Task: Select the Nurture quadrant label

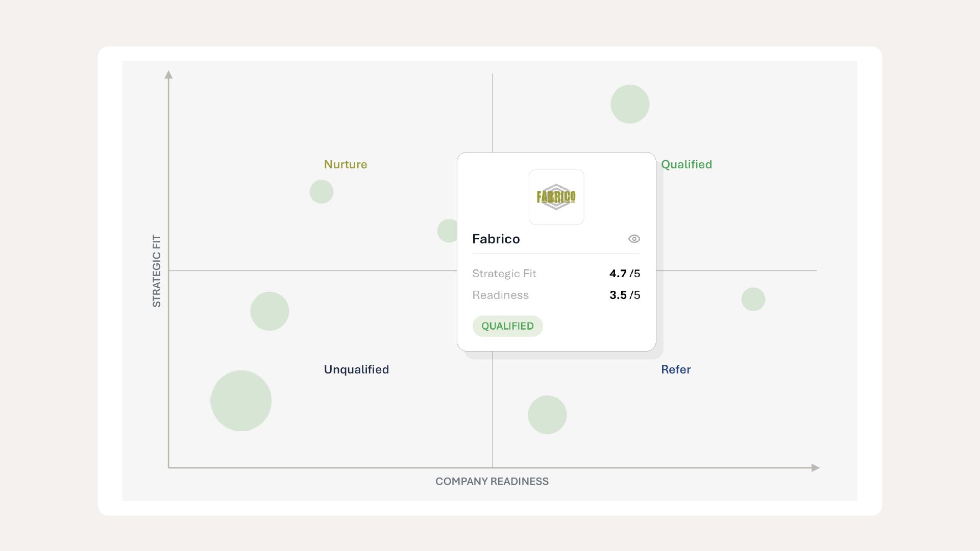Action: 346,164
